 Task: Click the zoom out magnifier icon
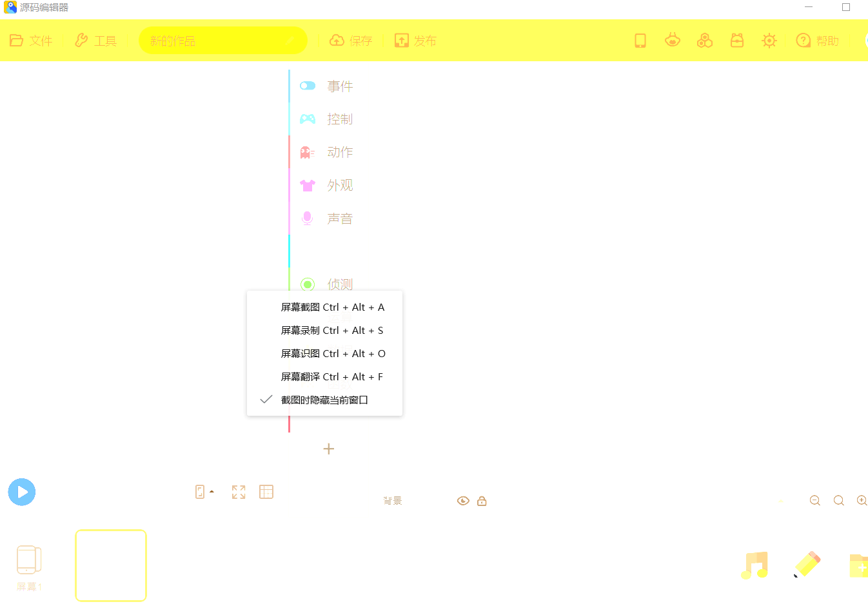pyautogui.click(x=815, y=501)
